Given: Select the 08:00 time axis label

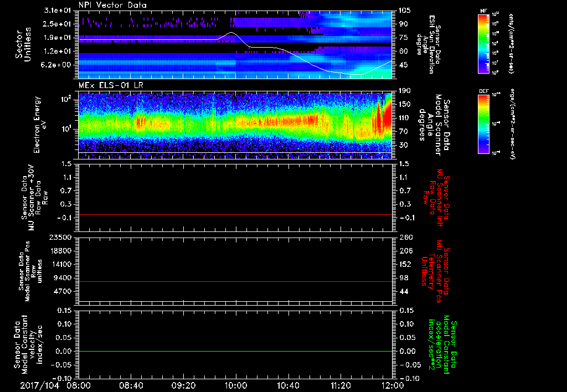Looking at the screenshot, I should pyautogui.click(x=79, y=385).
